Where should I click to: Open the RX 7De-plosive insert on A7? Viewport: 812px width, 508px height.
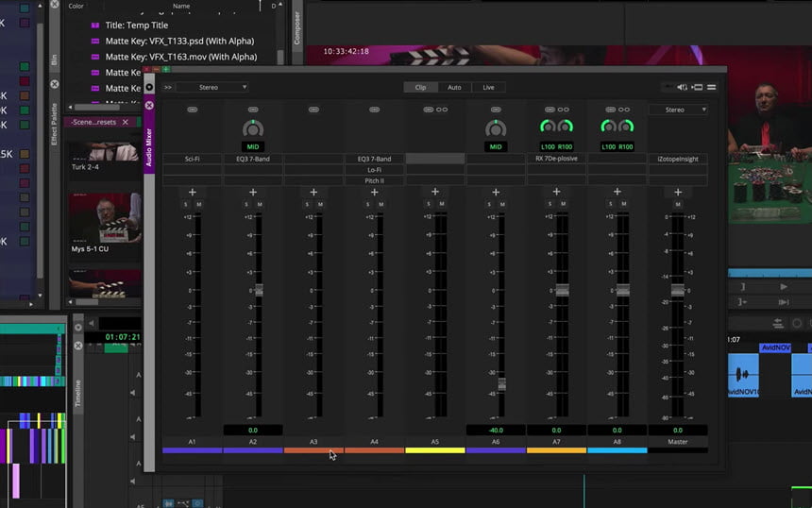point(556,159)
